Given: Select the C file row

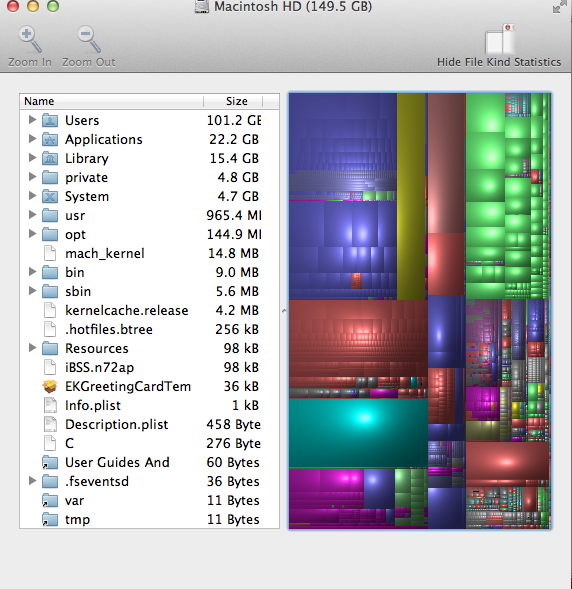Looking at the screenshot, I should 149,443.
